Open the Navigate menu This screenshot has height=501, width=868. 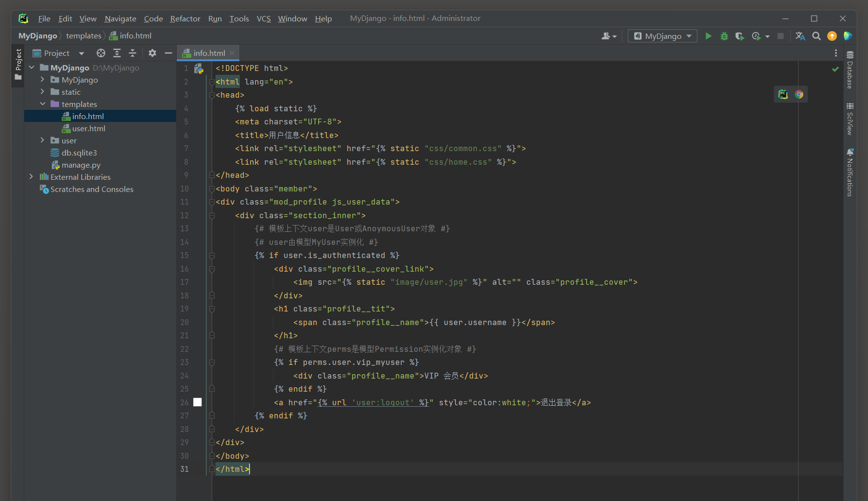(x=120, y=18)
